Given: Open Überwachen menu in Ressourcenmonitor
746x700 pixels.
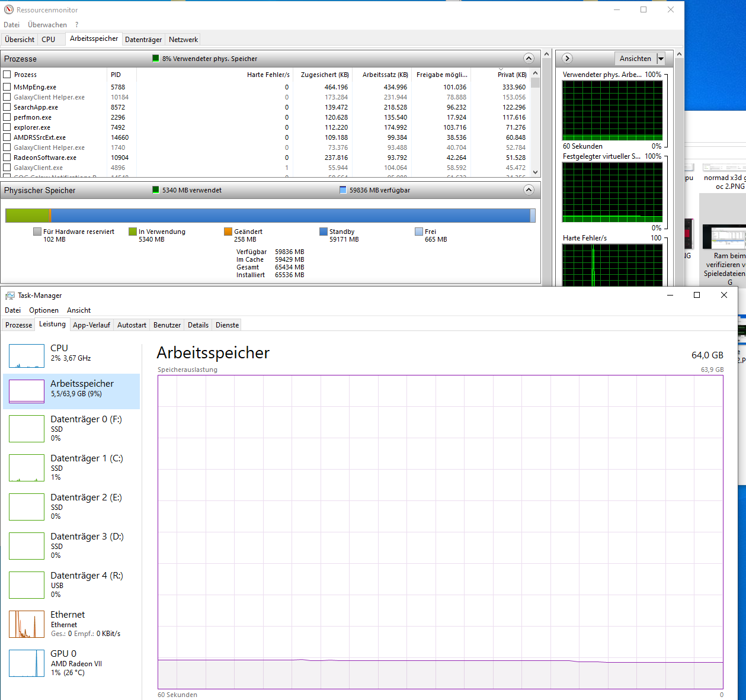Looking at the screenshot, I should [47, 25].
